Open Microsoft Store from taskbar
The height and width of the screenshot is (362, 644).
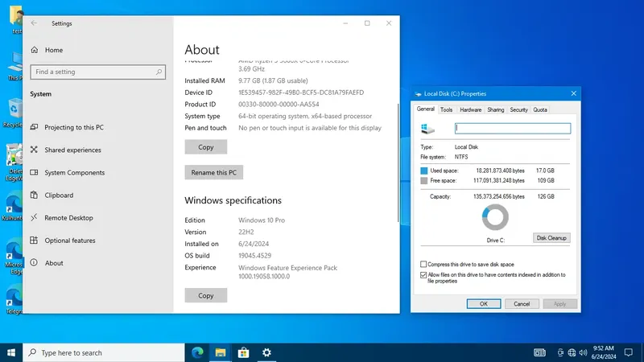(244, 352)
